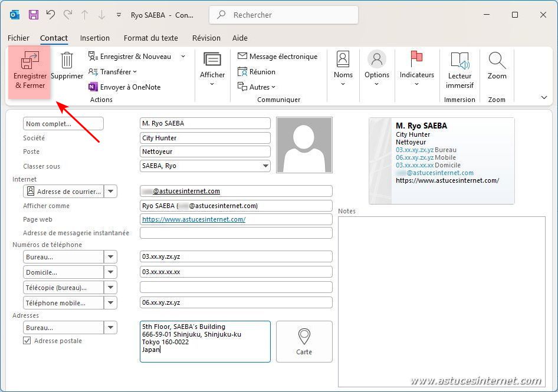Click the contact photo placeholder
Image resolution: width=558 pixels, height=392 pixels.
[x=304, y=144]
